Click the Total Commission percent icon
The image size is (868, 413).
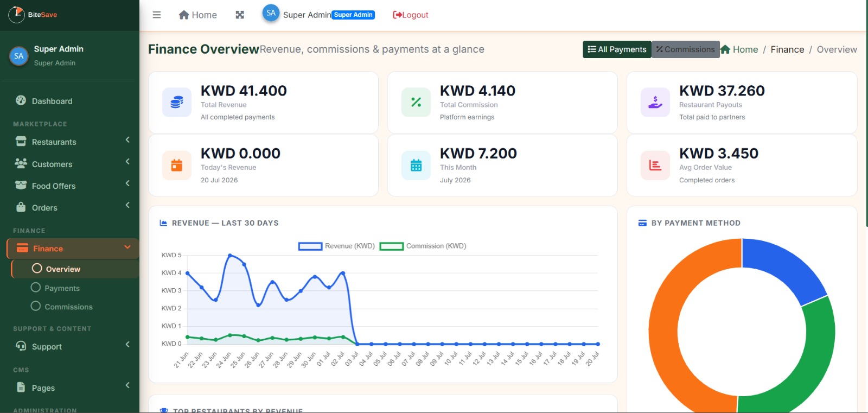[416, 102]
